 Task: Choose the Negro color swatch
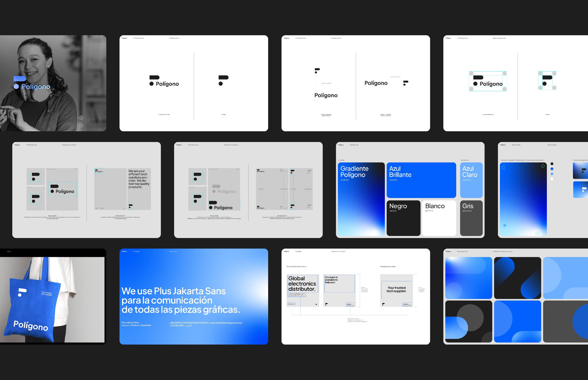tap(403, 218)
